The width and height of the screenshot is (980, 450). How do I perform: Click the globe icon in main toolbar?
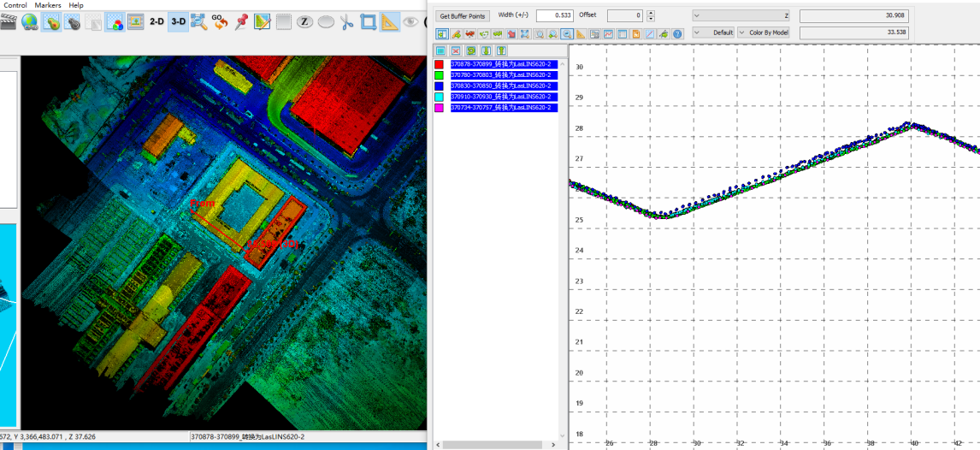coord(30,22)
